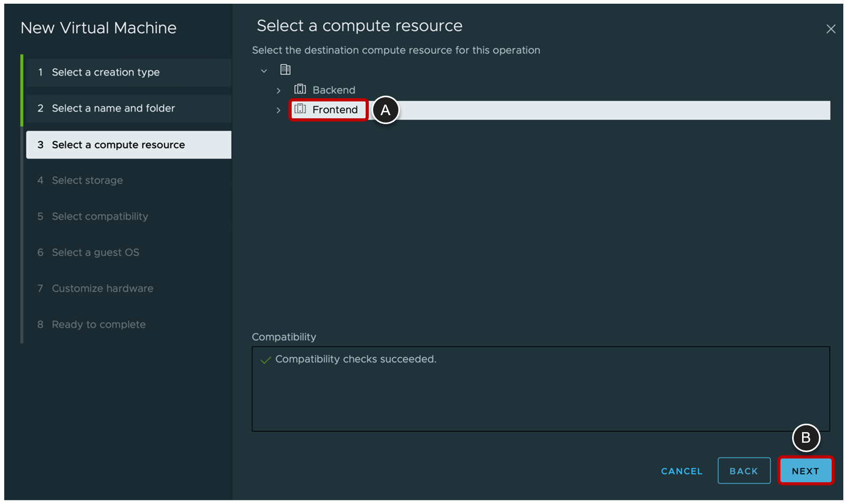This screenshot has width=847, height=504.
Task: Select the Frontend cluster icon
Action: pos(300,110)
